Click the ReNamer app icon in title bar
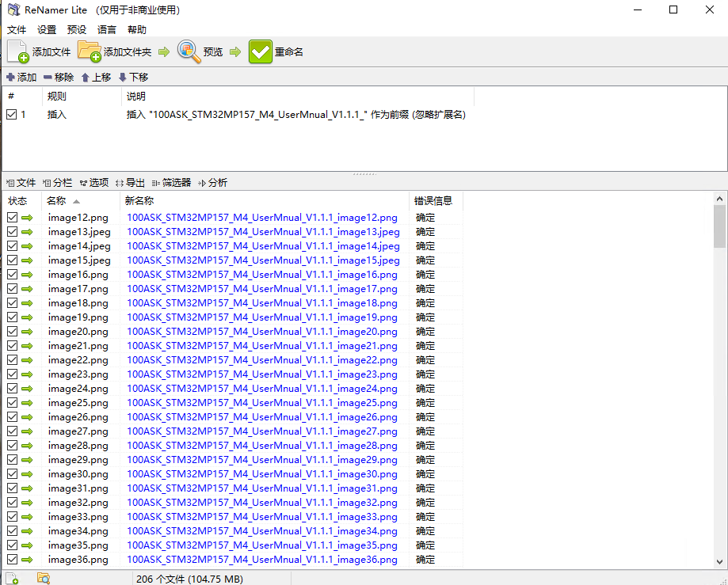Screen dimensions: 728x585 (x=14, y=9)
